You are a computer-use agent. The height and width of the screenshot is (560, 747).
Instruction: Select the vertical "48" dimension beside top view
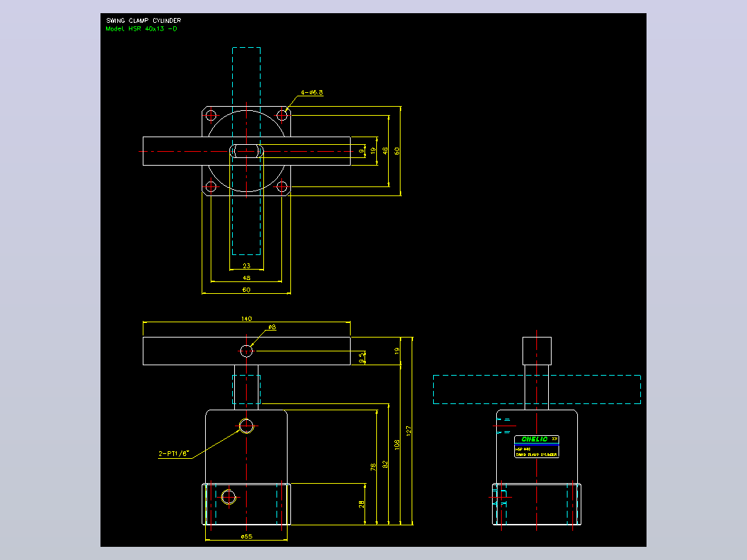coord(385,151)
